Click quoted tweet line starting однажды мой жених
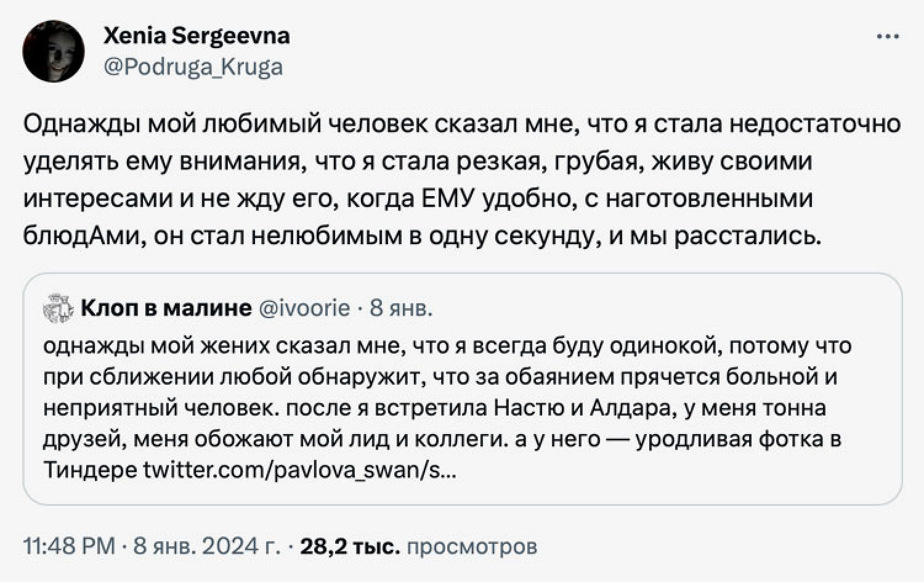Image resolution: width=924 pixels, height=582 pixels. 447,345
